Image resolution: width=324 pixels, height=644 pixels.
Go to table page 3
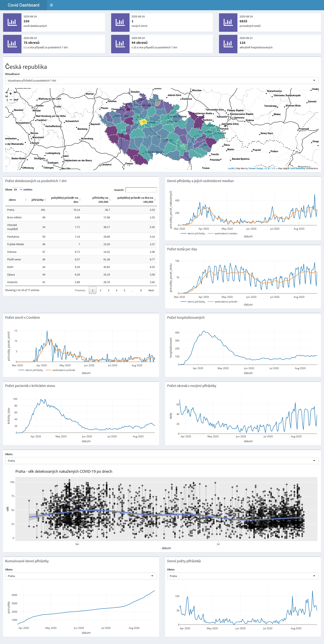pos(108,290)
